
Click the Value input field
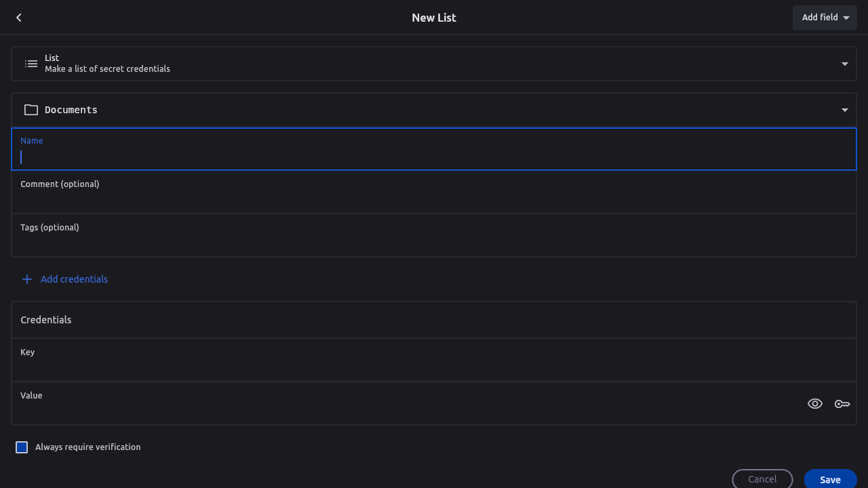[x=407, y=411]
